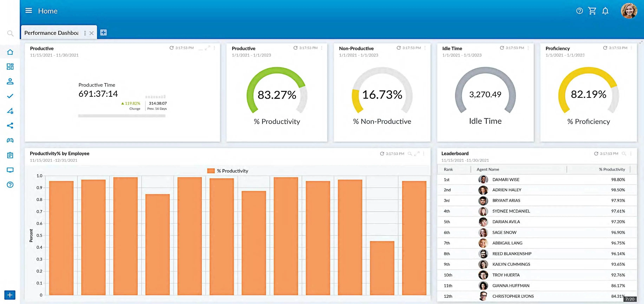Click the blue floating plus button at bottom left
Screen dimensions: 644x304
(x=10, y=295)
